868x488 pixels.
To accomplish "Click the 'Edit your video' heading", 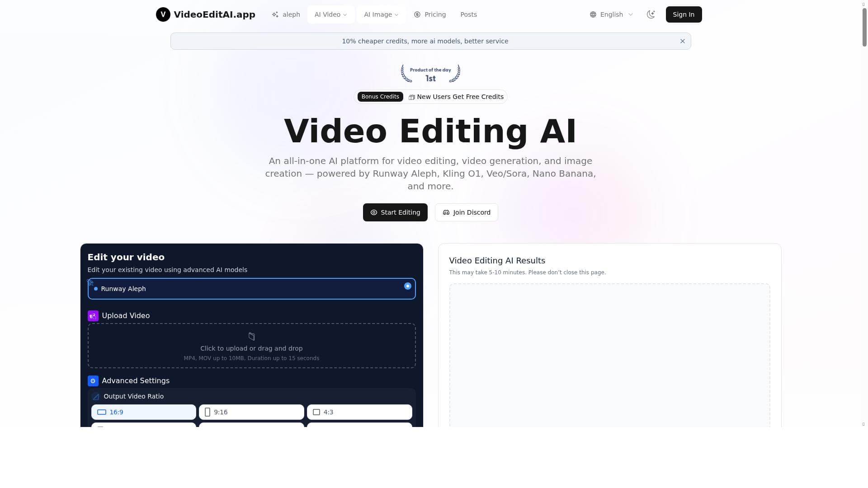I will pos(126,257).
